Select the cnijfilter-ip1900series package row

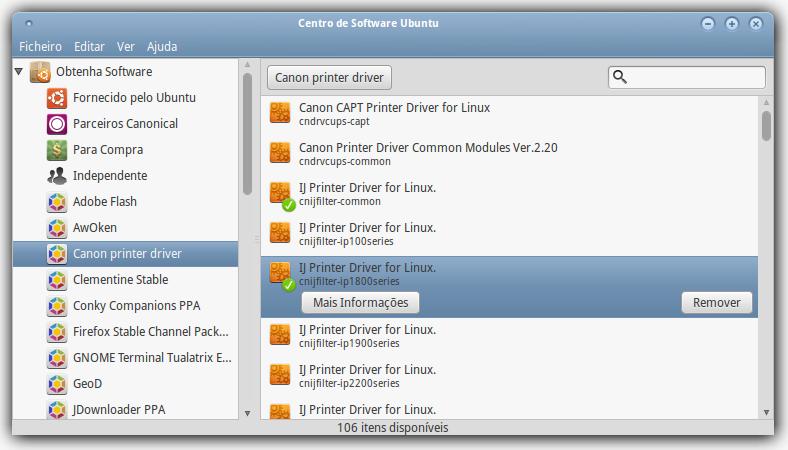click(x=509, y=336)
